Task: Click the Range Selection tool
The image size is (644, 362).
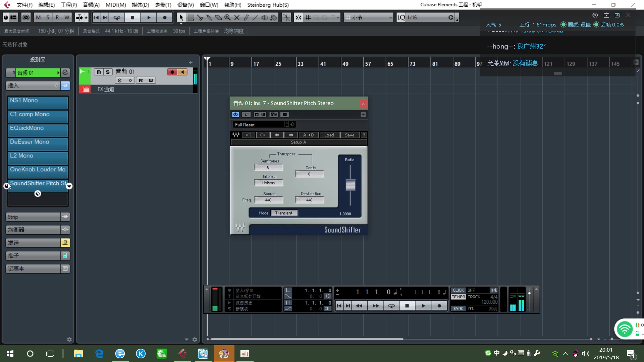Action: click(x=191, y=17)
